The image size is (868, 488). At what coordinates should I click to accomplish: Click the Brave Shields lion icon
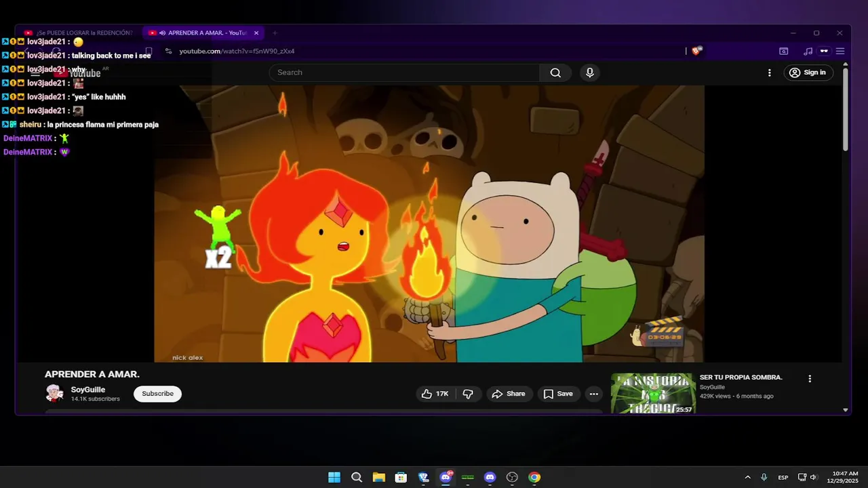click(697, 51)
